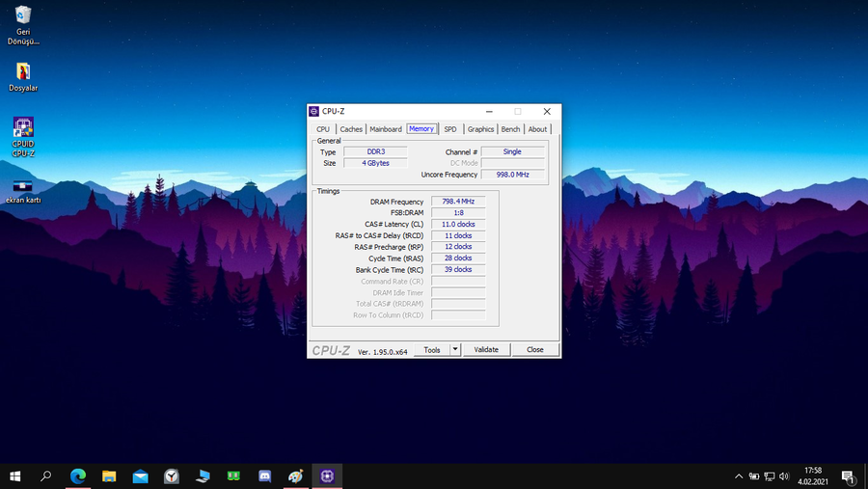The width and height of the screenshot is (868, 489).
Task: Click the tRCD 11 clocks value
Action: (458, 235)
